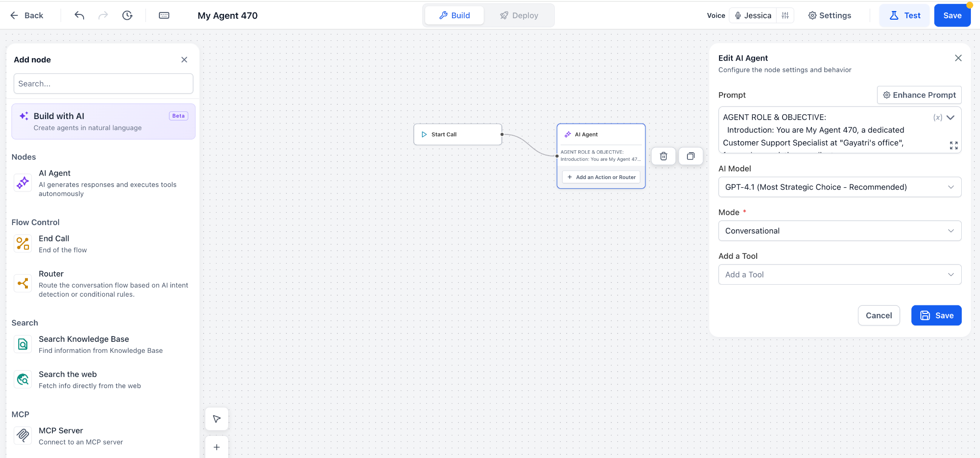The image size is (980, 458).
Task: Add a Router node
Action: pyautogui.click(x=103, y=284)
